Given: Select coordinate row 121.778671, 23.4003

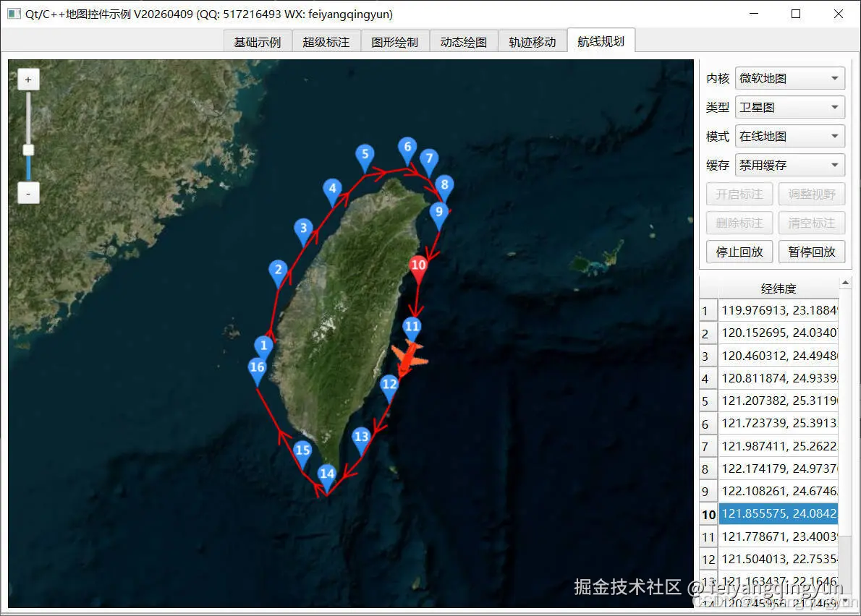Looking at the screenshot, I should pyautogui.click(x=778, y=536).
